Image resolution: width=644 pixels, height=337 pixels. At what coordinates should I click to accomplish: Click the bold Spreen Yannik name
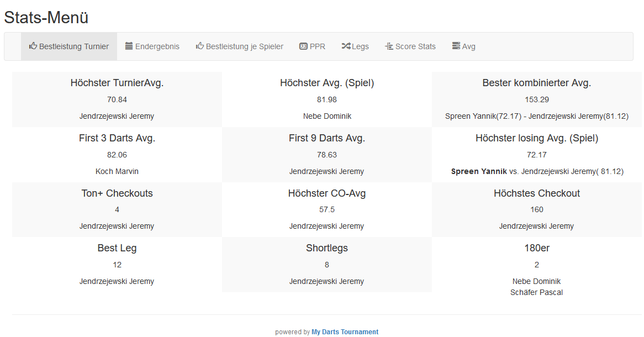479,171
